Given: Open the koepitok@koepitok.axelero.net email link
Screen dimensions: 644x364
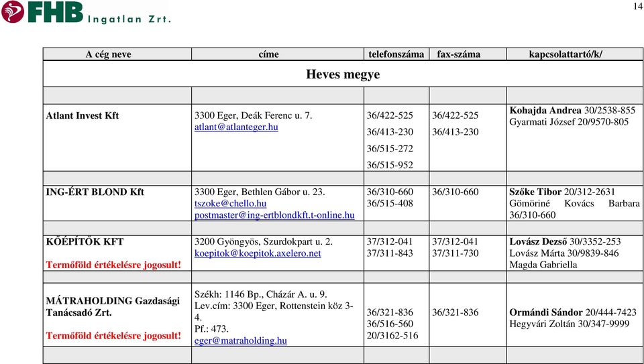Looking at the screenshot, I should click(258, 253).
